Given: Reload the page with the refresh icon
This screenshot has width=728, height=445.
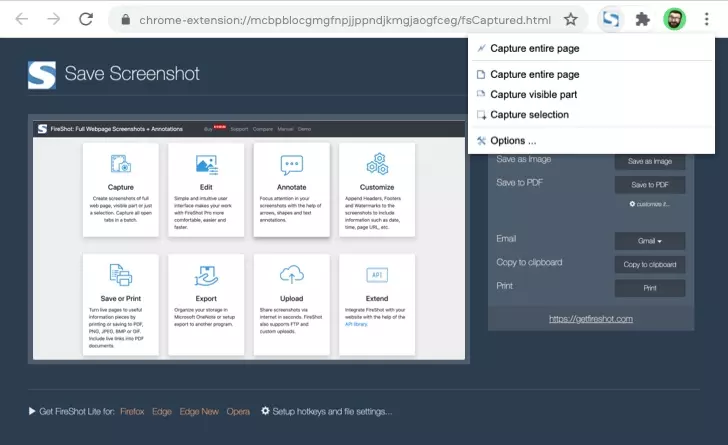Looking at the screenshot, I should (x=86, y=19).
